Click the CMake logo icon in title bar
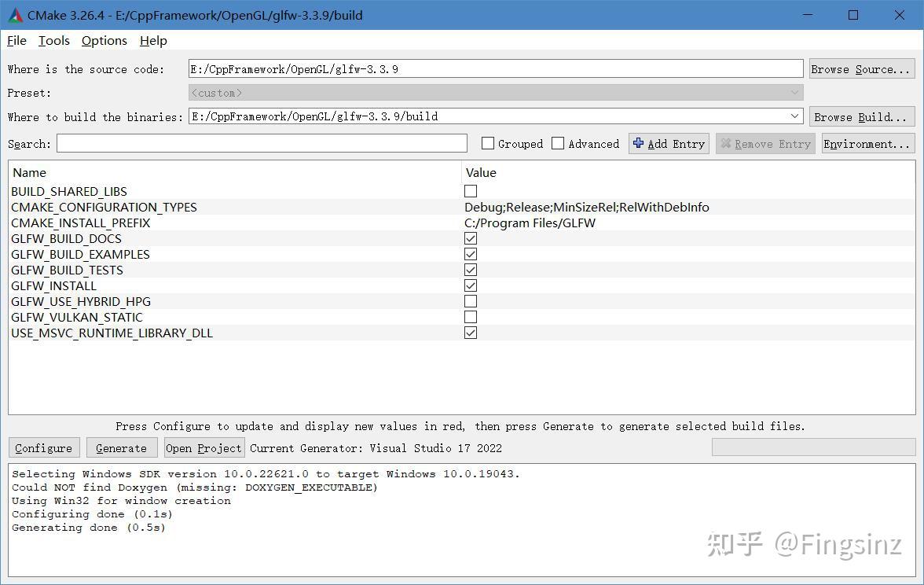Image resolution: width=924 pixels, height=585 pixels. coord(16,16)
